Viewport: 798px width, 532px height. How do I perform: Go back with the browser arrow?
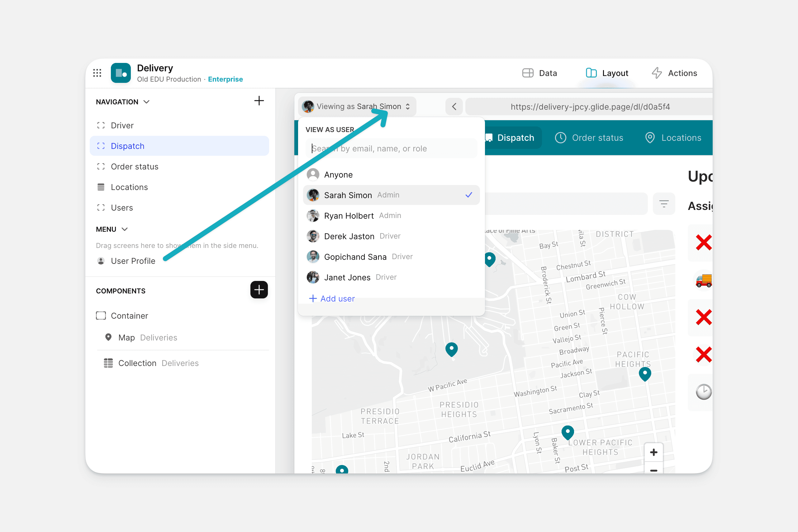[x=454, y=107]
